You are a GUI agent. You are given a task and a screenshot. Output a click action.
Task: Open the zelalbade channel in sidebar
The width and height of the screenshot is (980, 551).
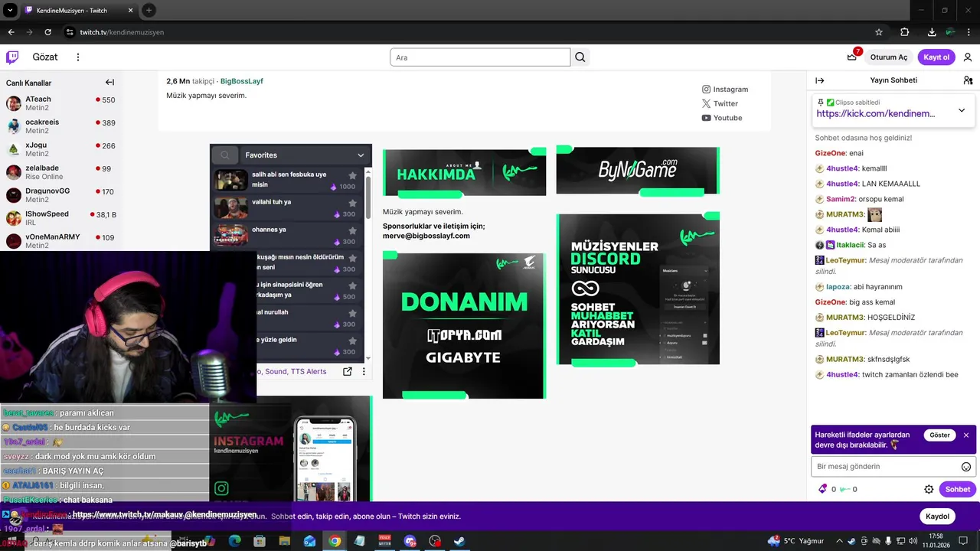pos(60,172)
